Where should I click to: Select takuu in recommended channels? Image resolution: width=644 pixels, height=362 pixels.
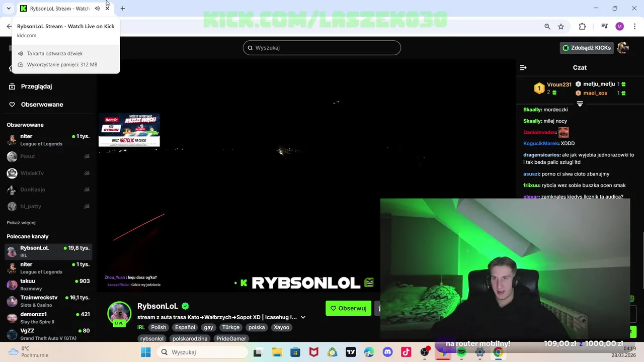pos(48,285)
